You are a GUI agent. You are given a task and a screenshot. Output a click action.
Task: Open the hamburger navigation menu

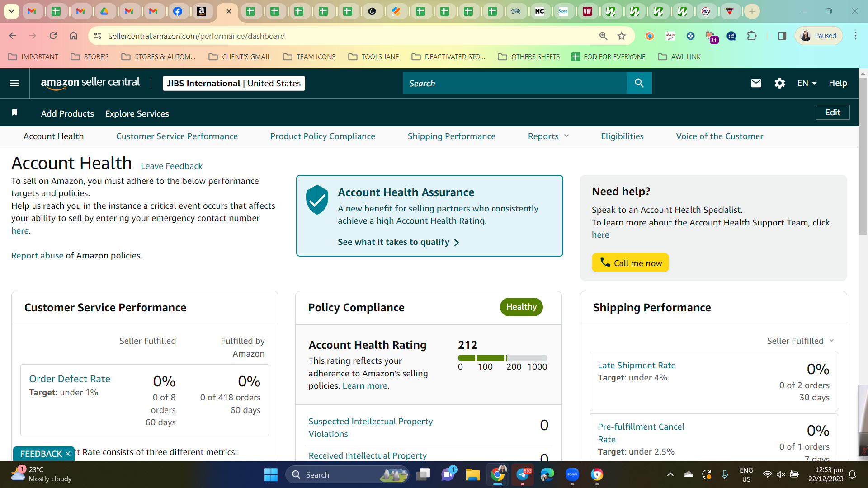click(14, 83)
